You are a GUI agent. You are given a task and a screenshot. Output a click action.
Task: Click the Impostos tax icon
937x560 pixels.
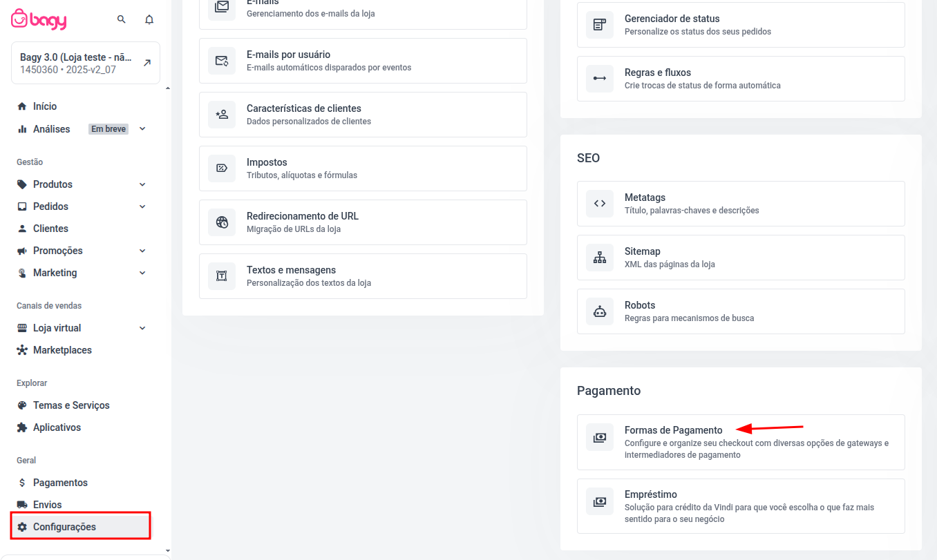pos(221,168)
